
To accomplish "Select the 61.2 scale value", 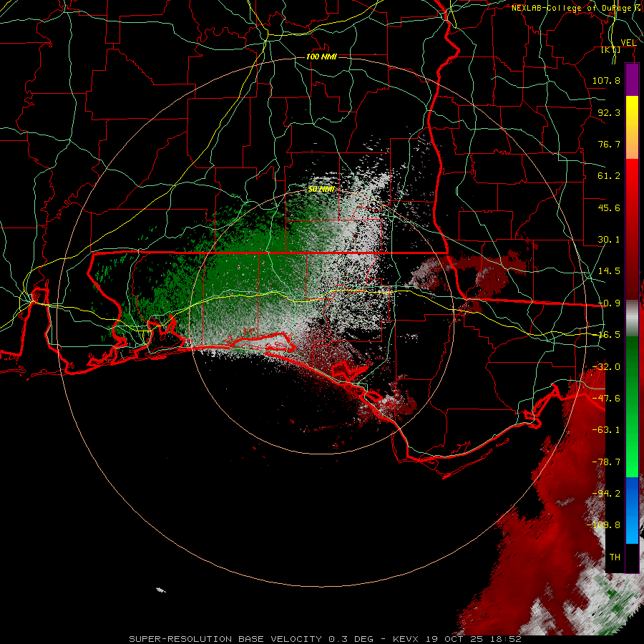I will pyautogui.click(x=609, y=176).
